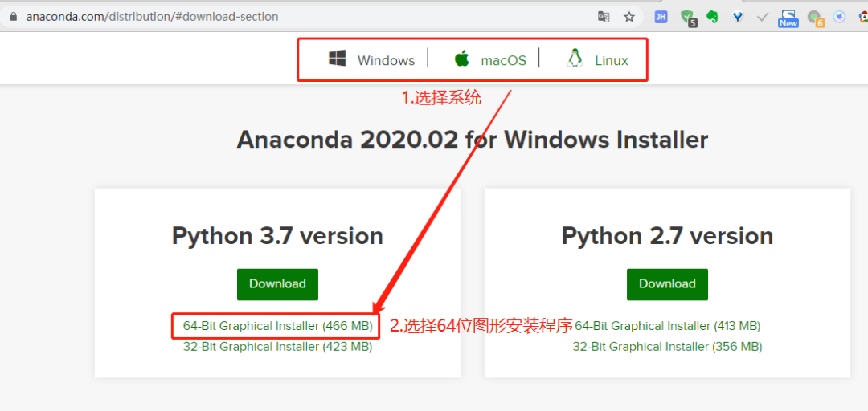Open the Evernote elephant extension
The image size is (868, 411).
coord(712,17)
